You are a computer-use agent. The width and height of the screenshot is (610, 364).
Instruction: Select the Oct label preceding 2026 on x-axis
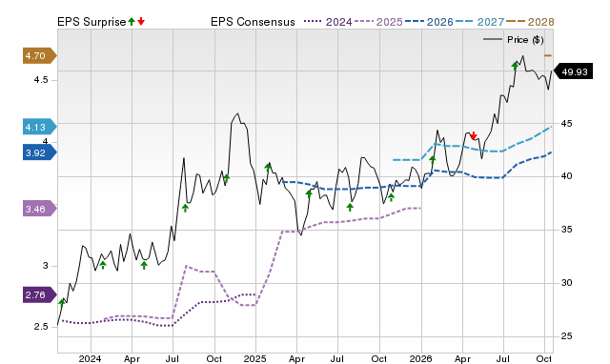[x=379, y=358]
